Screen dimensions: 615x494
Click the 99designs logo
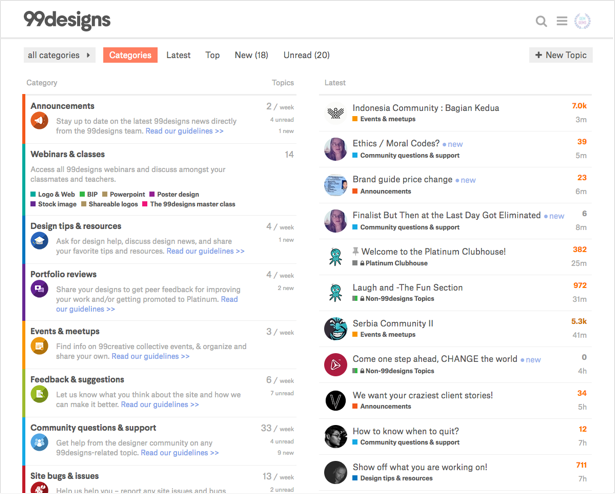(67, 20)
